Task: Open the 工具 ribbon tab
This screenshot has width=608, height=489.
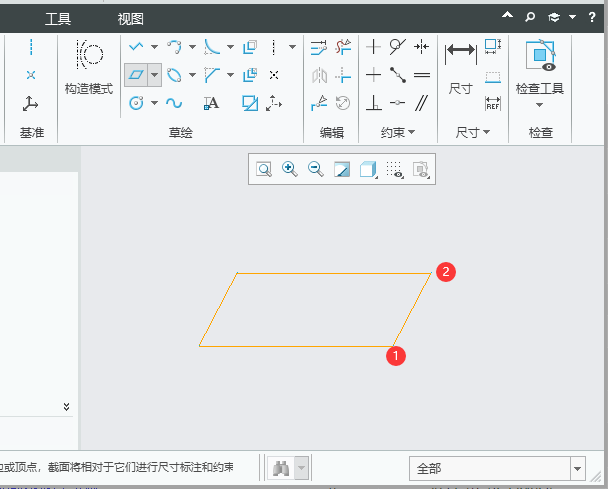Action: (58, 18)
